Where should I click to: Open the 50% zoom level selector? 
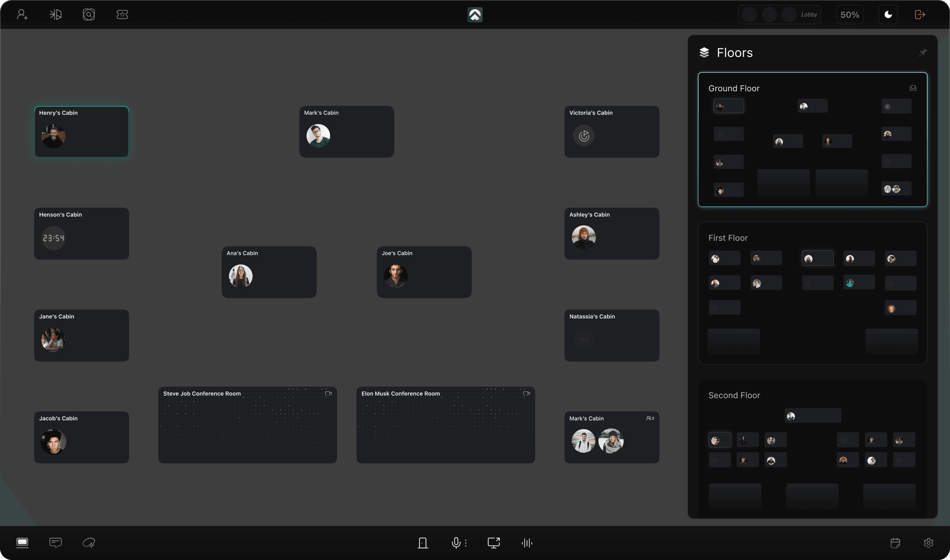[850, 15]
